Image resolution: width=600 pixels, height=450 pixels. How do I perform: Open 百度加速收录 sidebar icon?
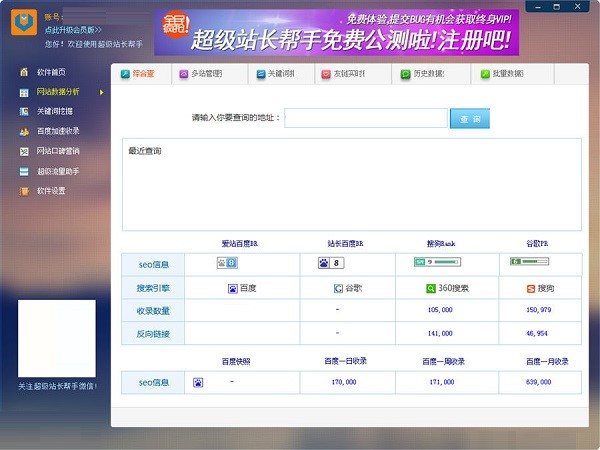point(24,132)
